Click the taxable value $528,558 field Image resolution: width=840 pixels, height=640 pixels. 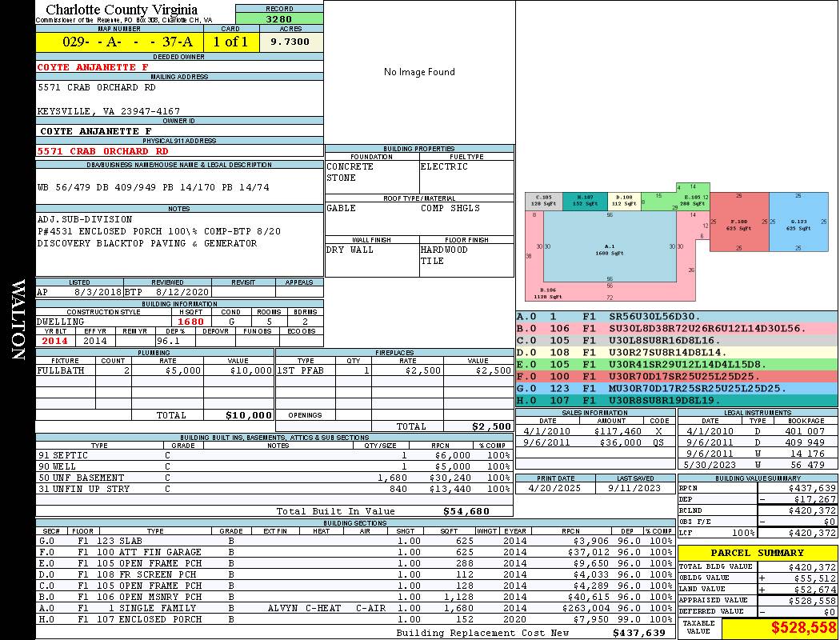point(779,627)
